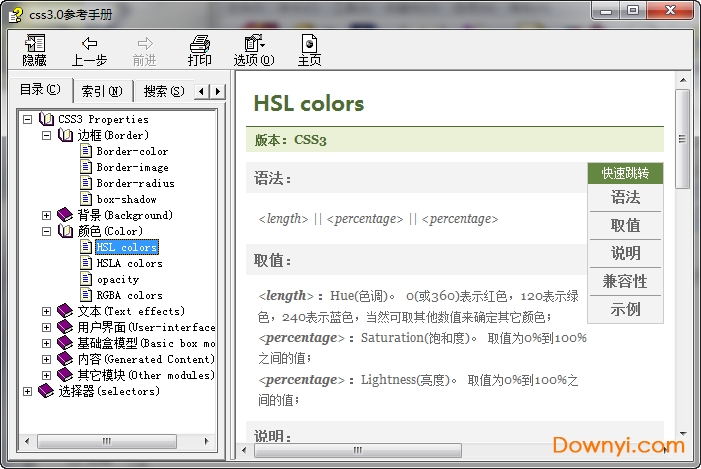Image resolution: width=701 pixels, height=469 pixels.
Task: Click the content pane horizontal scrollbar thumb
Action: click(358, 450)
